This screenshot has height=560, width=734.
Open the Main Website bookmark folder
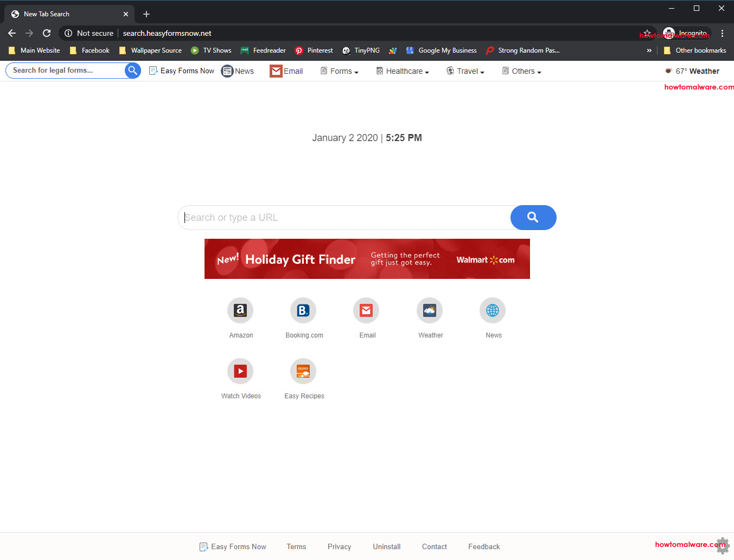coord(34,50)
